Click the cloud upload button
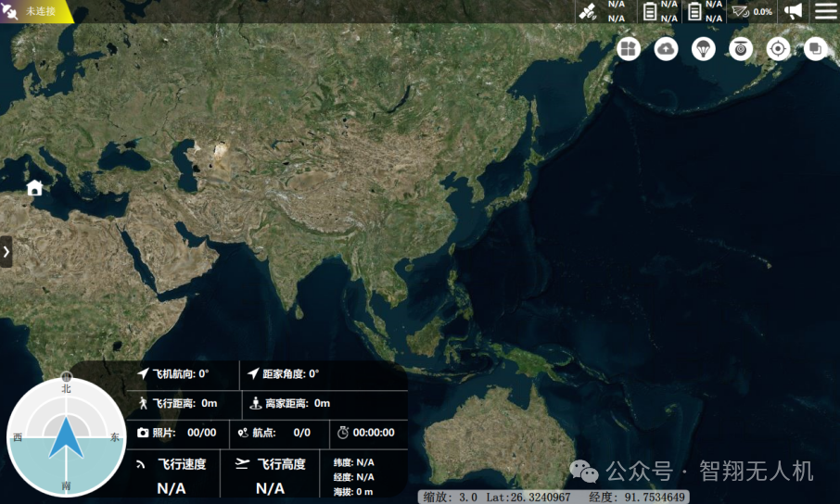This screenshot has height=504, width=840. coord(666,49)
